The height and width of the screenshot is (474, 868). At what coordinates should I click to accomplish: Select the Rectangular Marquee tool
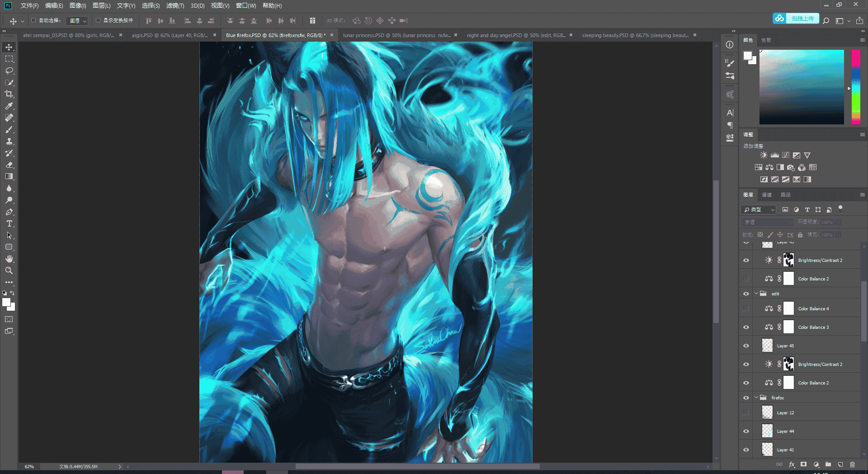coord(9,59)
